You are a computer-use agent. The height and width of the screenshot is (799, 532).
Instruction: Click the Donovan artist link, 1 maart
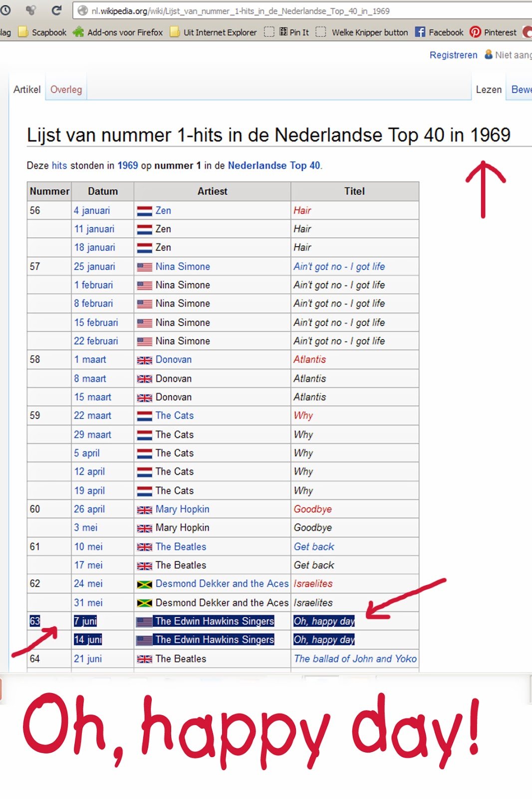click(x=174, y=360)
